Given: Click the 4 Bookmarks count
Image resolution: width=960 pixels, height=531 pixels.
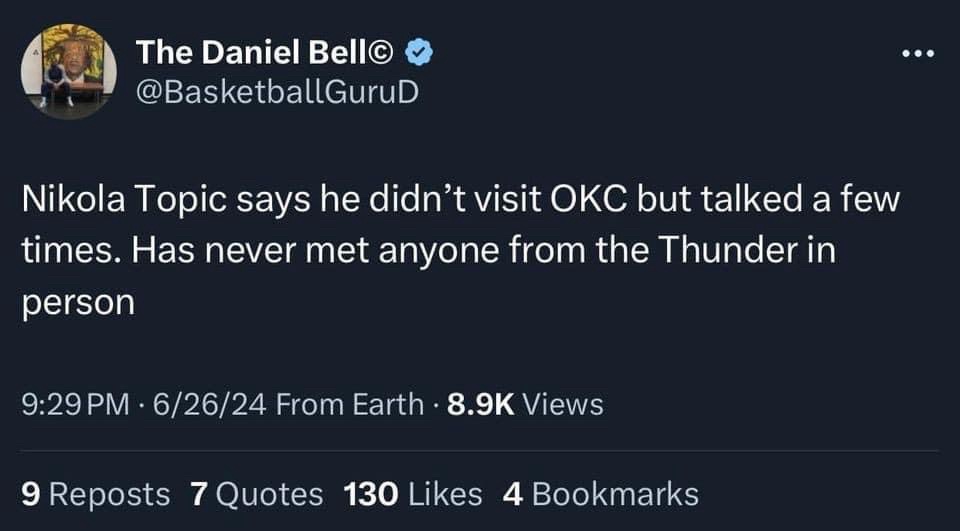Looking at the screenshot, I should click(600, 493).
